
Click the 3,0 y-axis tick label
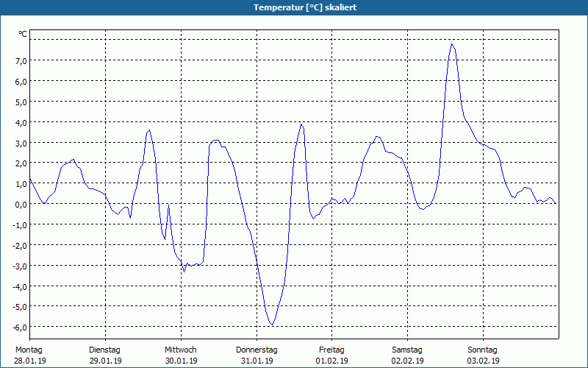tap(21, 143)
